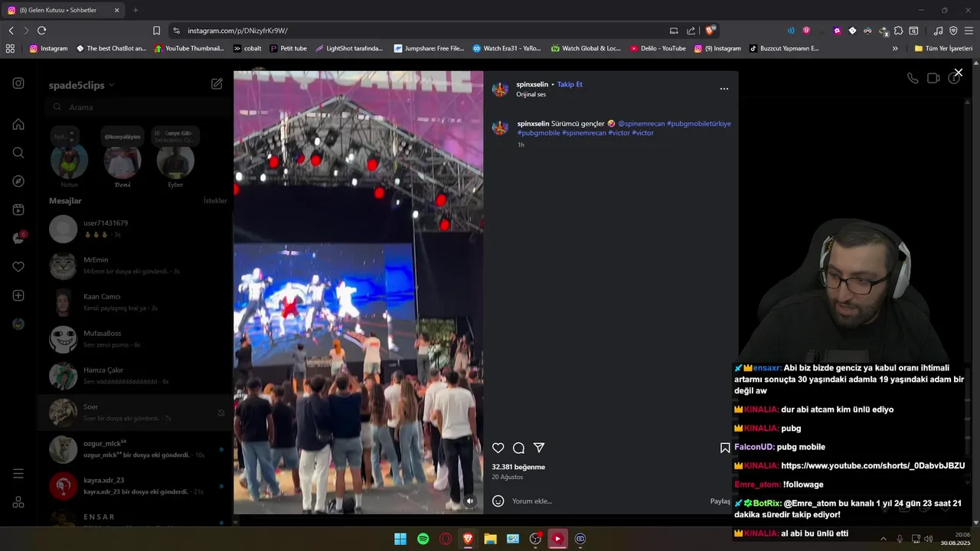Start a video call with the camera icon
The width and height of the screenshot is (980, 551).
coord(933,78)
